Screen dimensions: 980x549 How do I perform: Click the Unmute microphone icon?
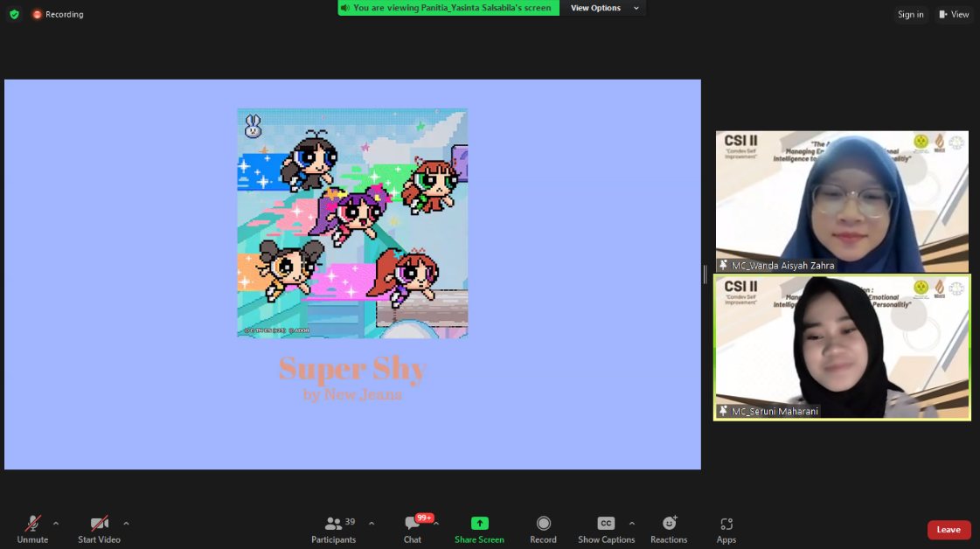pos(32,524)
